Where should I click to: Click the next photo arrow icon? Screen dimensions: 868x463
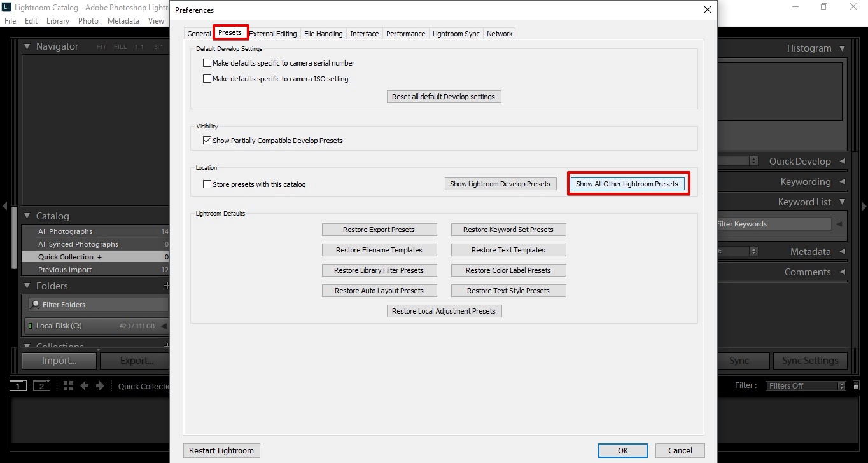101,385
